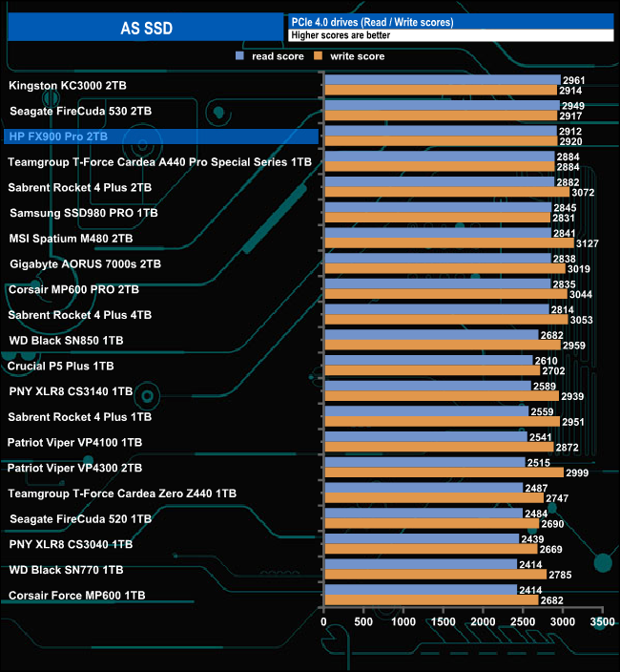Select the Seagate FireCuda 530 2TB label
This screenshot has height=672, width=620.
click(80, 111)
